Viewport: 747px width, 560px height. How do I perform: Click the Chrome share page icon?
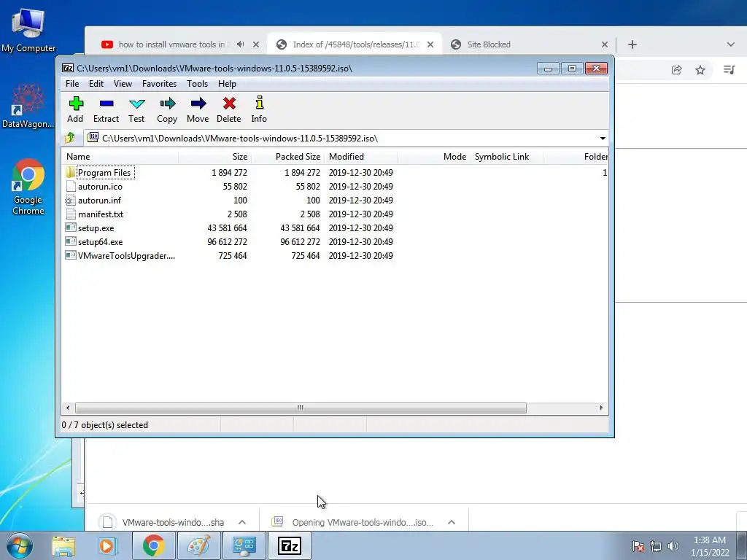pyautogui.click(x=676, y=70)
